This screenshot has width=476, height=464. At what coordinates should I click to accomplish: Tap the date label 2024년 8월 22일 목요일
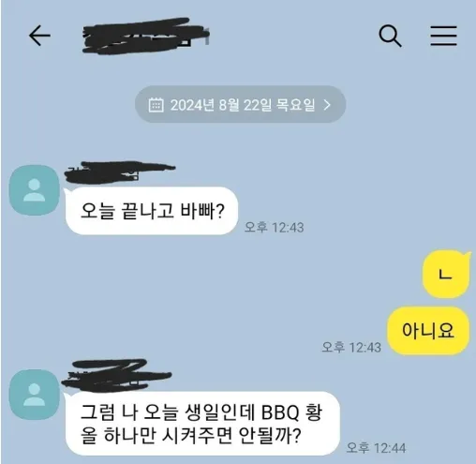pyautogui.click(x=243, y=105)
